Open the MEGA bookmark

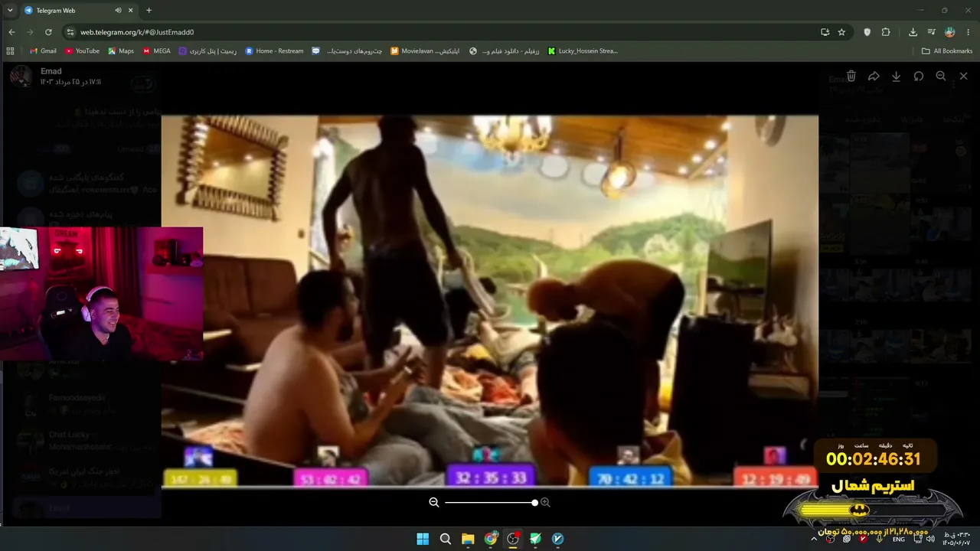tap(157, 51)
